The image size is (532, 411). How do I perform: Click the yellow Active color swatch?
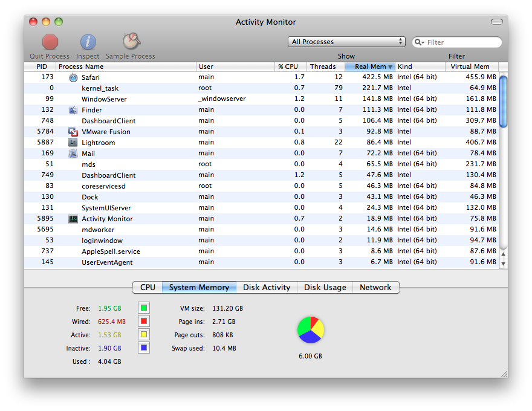pos(144,334)
